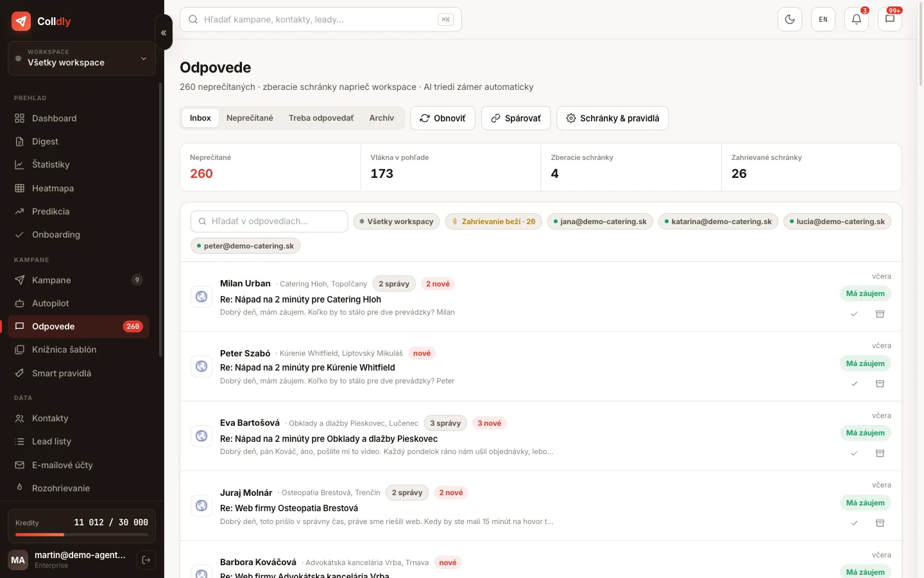Click the Obnoviť refresh button
The width and height of the screenshot is (924, 578).
point(443,118)
